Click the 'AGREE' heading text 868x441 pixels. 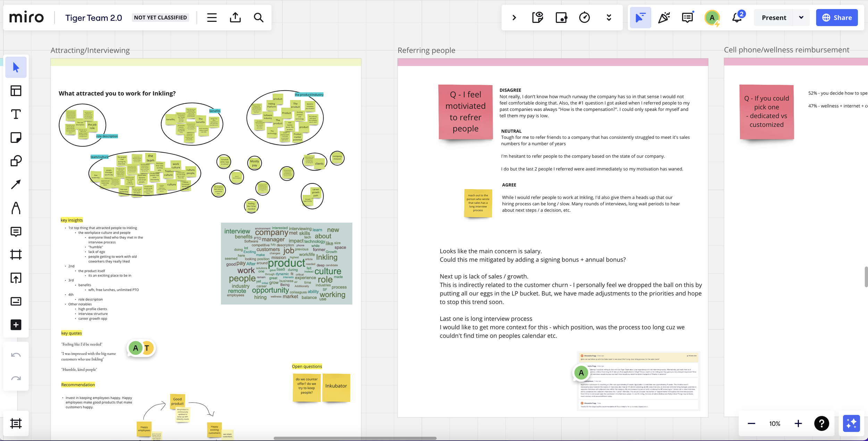[x=509, y=185]
